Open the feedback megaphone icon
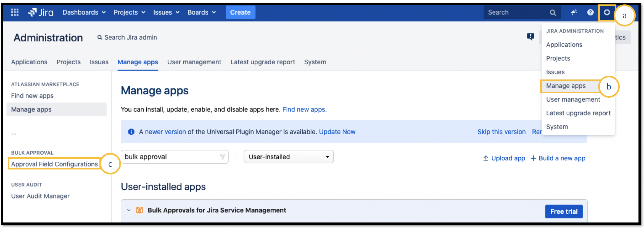This screenshot has height=228, width=644. (x=574, y=12)
